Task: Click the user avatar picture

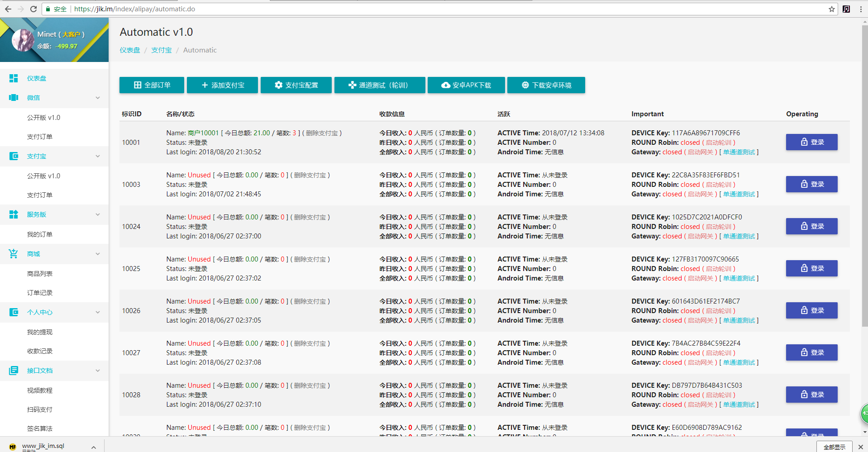Action: pyautogui.click(x=23, y=40)
